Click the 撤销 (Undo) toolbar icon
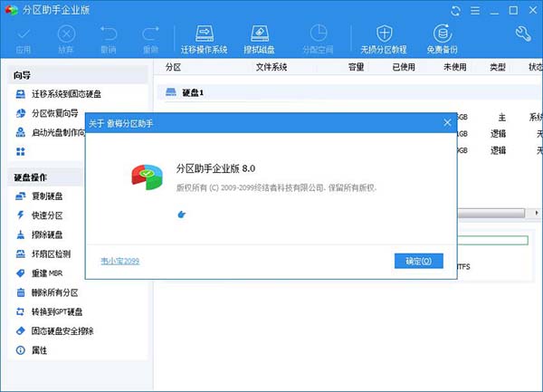Viewport: 543px width, 392px height. pyautogui.click(x=109, y=40)
